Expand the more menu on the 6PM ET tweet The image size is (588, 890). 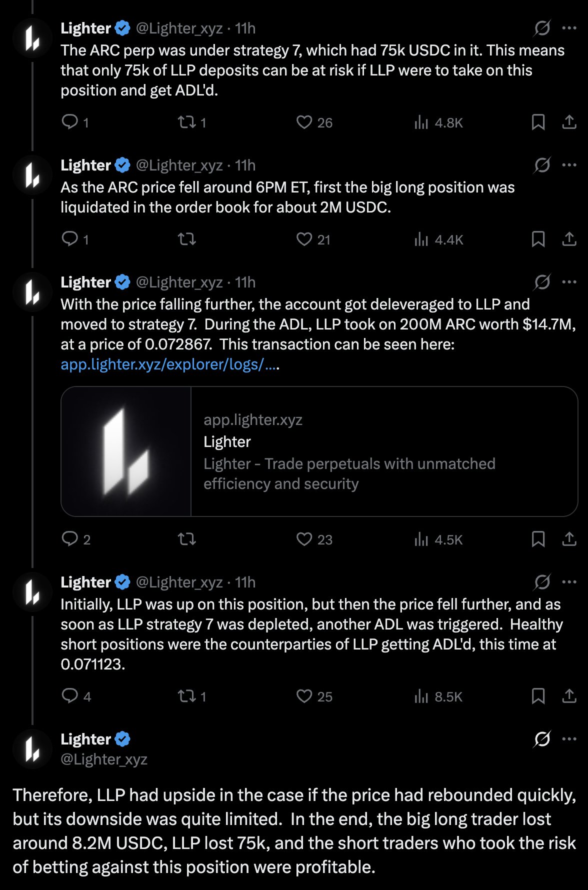point(569,165)
